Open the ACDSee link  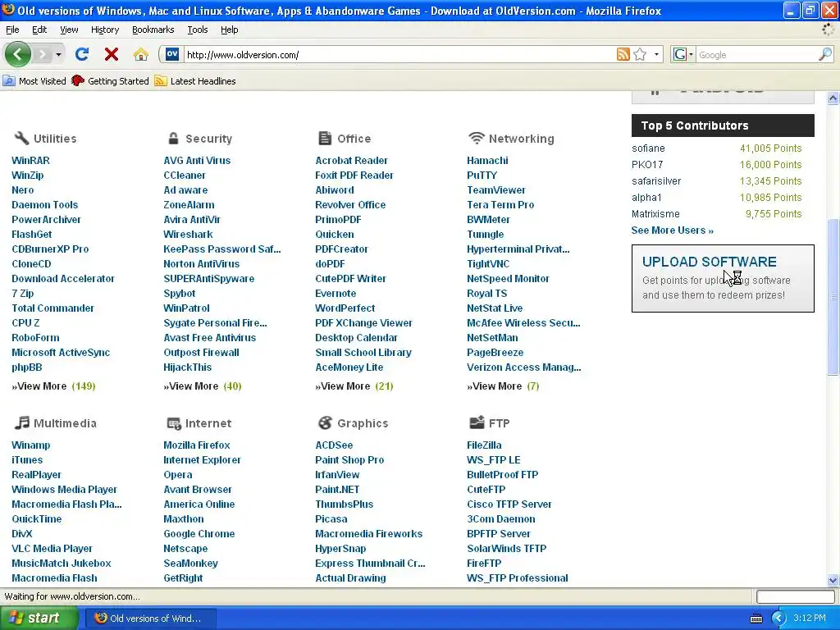(x=334, y=445)
